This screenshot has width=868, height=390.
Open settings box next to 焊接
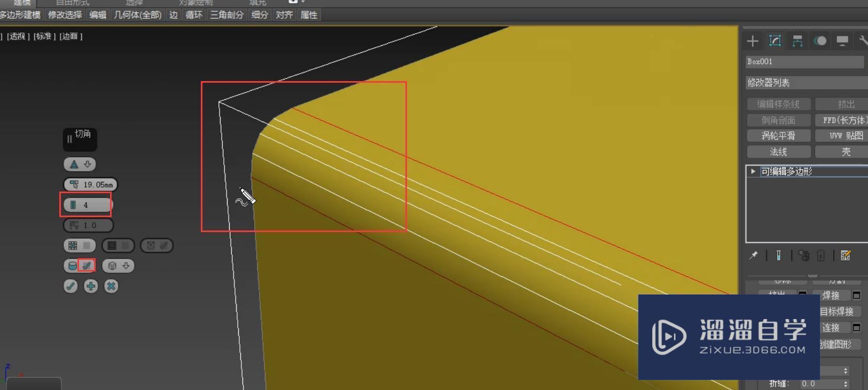pos(856,295)
